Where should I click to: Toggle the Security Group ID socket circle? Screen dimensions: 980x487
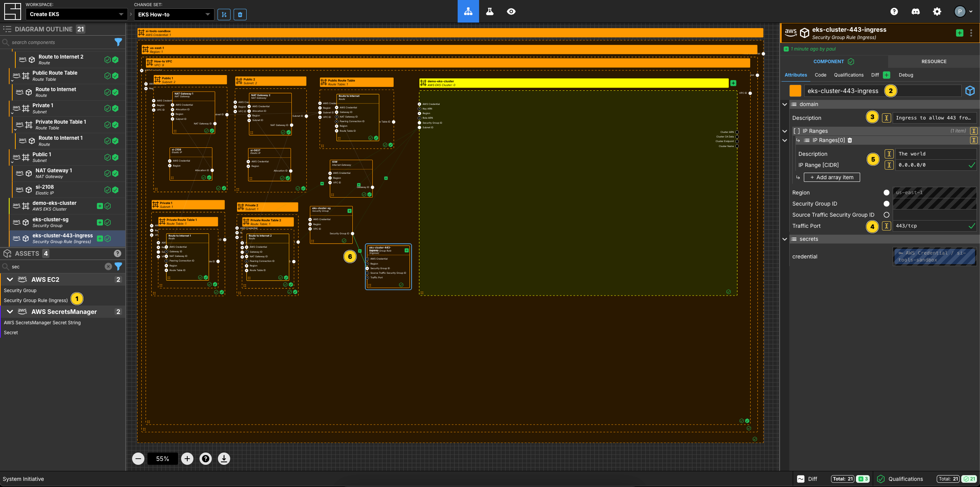pyautogui.click(x=887, y=204)
